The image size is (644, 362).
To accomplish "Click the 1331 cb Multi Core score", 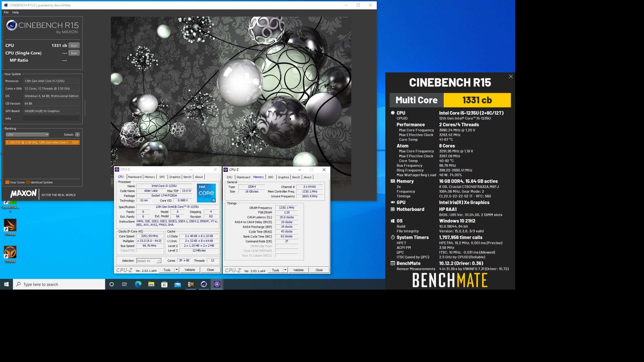I will click(477, 100).
